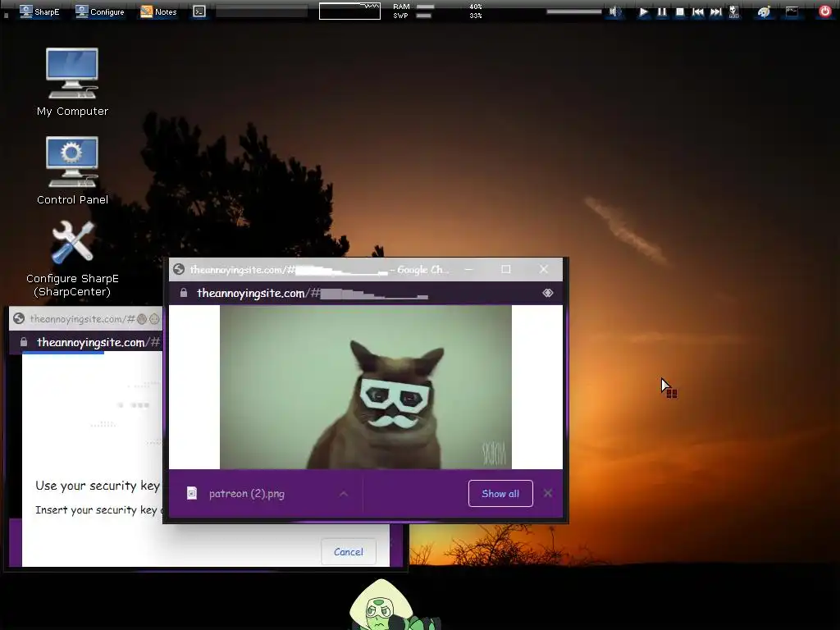Skip to previous track
840x630 pixels.
(697, 11)
